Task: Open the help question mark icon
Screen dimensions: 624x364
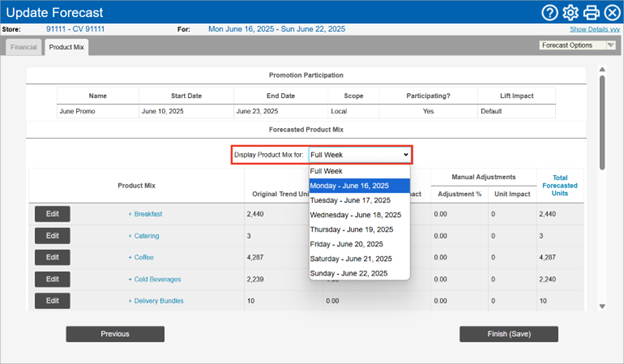Action: point(550,13)
